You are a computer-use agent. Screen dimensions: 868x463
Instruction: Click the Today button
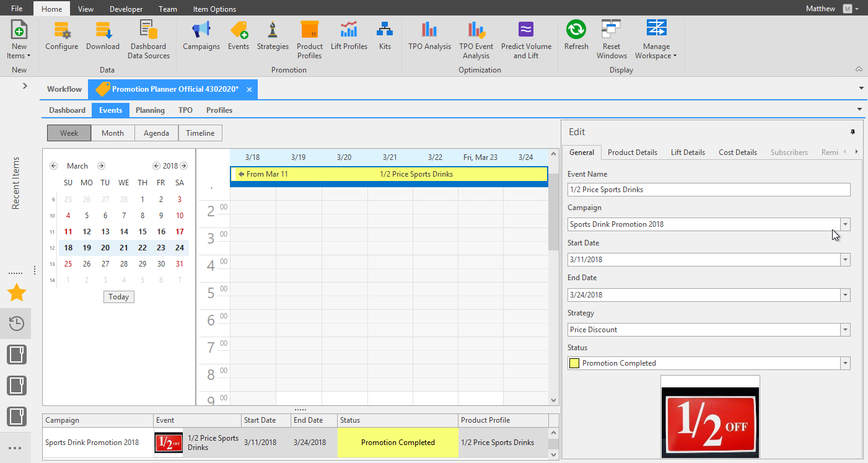tap(118, 297)
